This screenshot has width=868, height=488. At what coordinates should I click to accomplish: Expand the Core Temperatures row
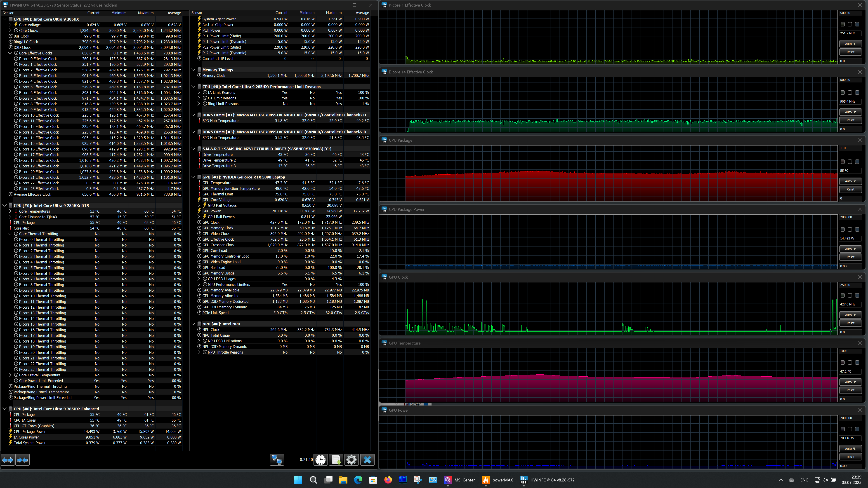click(10, 211)
